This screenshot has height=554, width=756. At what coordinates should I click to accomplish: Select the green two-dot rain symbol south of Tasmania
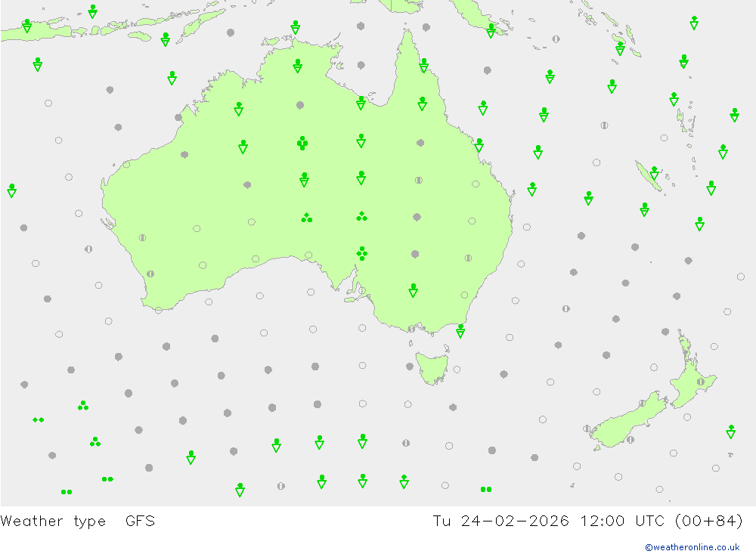click(486, 490)
